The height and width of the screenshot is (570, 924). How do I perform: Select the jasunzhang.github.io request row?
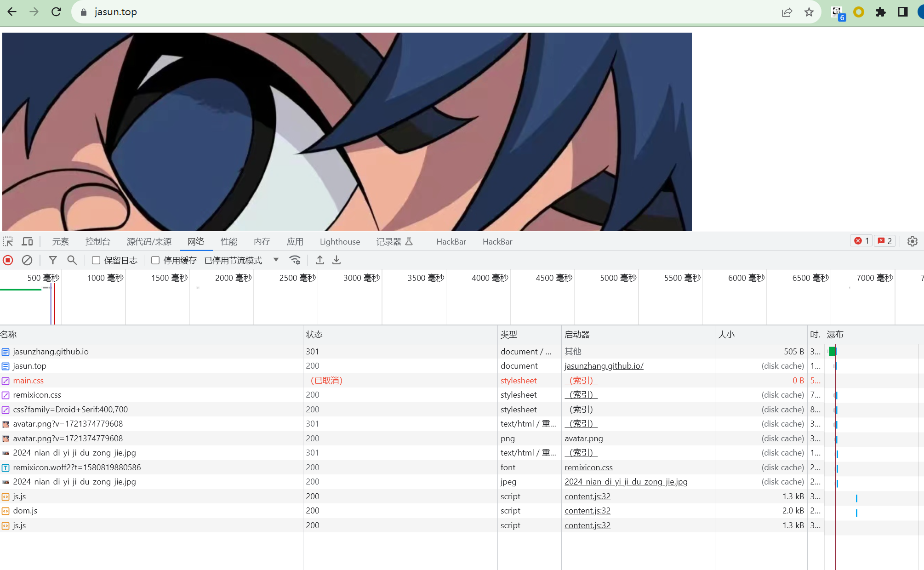(x=462, y=352)
